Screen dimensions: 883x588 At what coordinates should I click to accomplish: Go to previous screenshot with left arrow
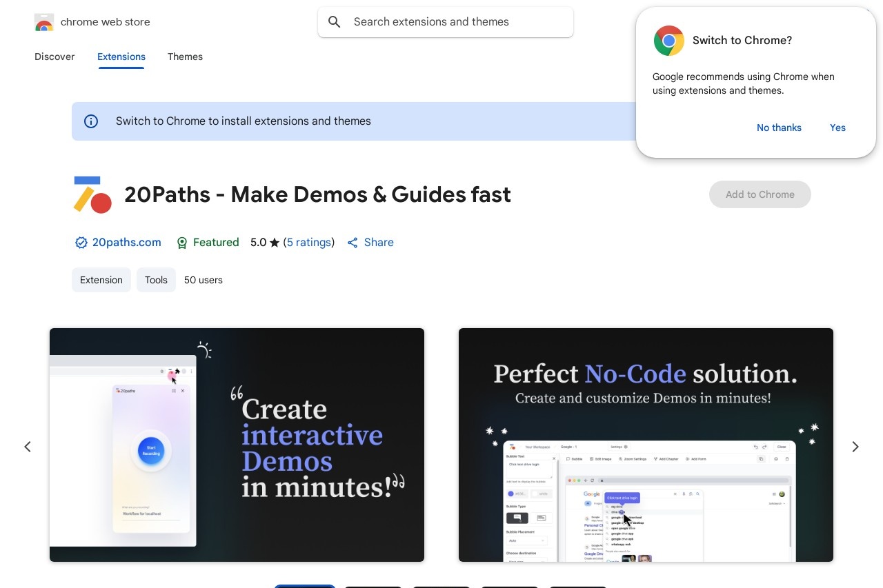pyautogui.click(x=28, y=447)
